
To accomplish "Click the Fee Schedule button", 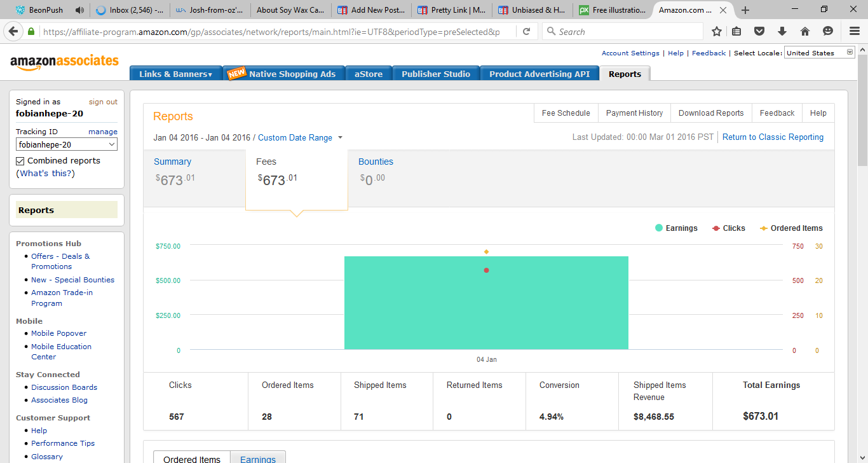I will coord(566,113).
